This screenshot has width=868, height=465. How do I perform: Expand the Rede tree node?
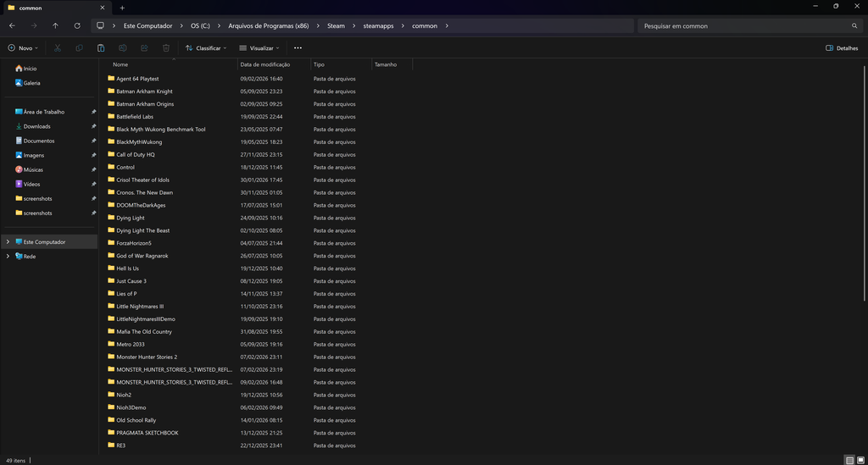[8, 256]
